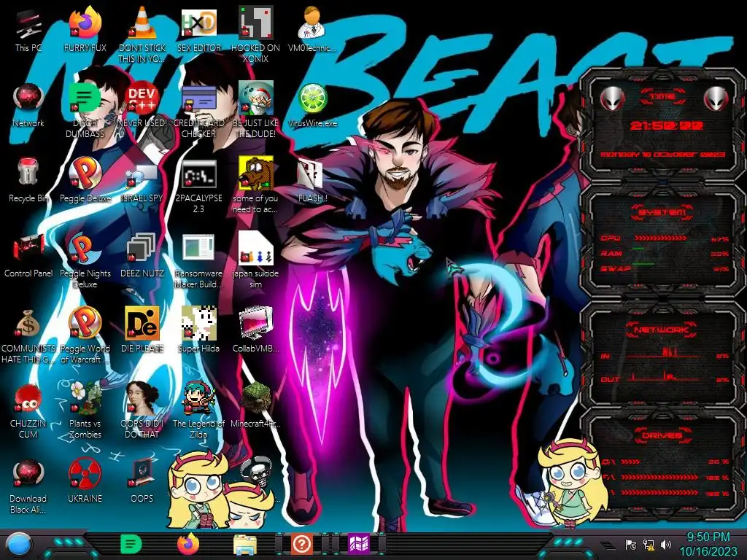Open the network status tray icon
The image size is (747, 560).
649,544
